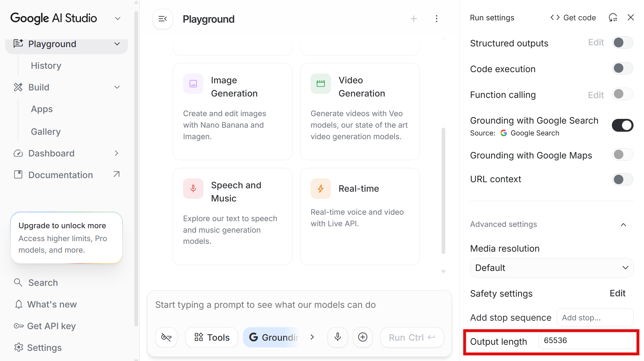Screen dimensions: 644x361
Task: Click the Speech and Music microphone icon
Action: point(193,189)
